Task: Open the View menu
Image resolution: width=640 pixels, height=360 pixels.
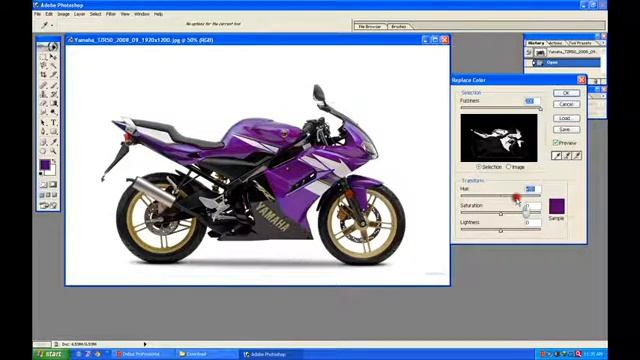Action: 125,14
